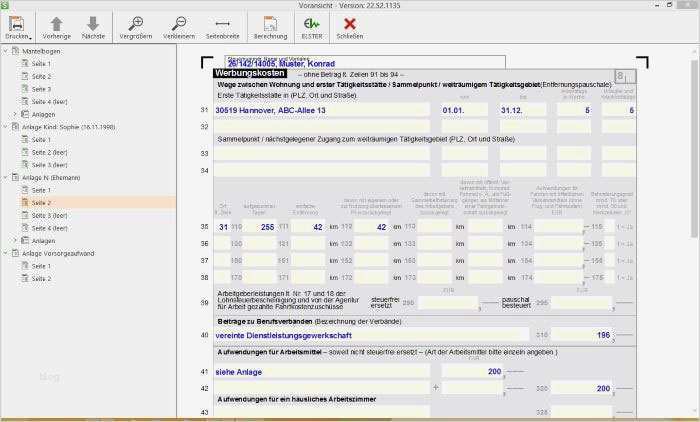Go to the previous page with Vorherige
700x422 pixels.
(x=57, y=23)
